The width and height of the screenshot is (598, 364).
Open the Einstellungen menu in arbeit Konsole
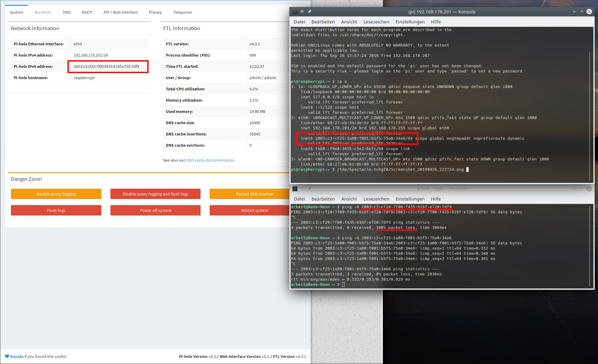tap(410, 199)
